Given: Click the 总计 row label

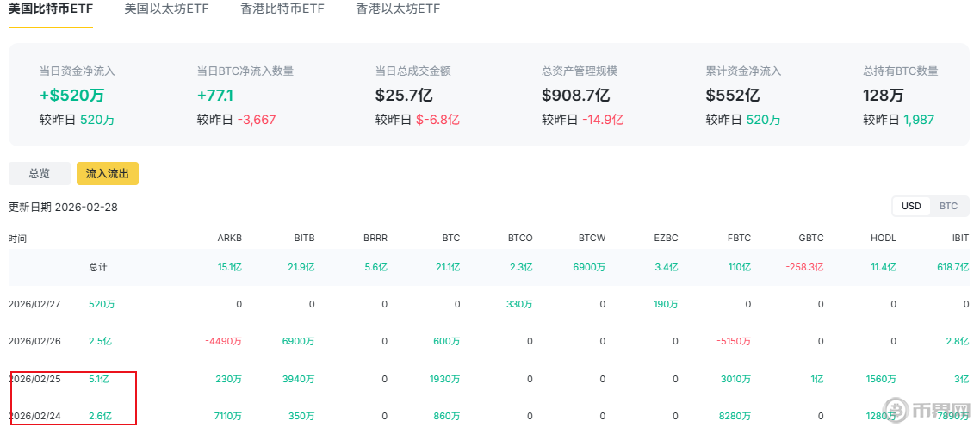Looking at the screenshot, I should (98, 267).
